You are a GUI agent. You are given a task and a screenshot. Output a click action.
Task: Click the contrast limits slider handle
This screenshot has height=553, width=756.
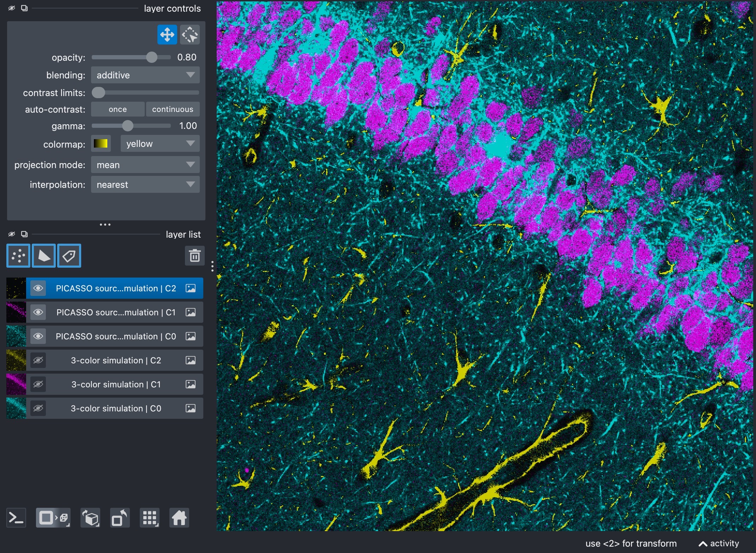[x=98, y=93]
